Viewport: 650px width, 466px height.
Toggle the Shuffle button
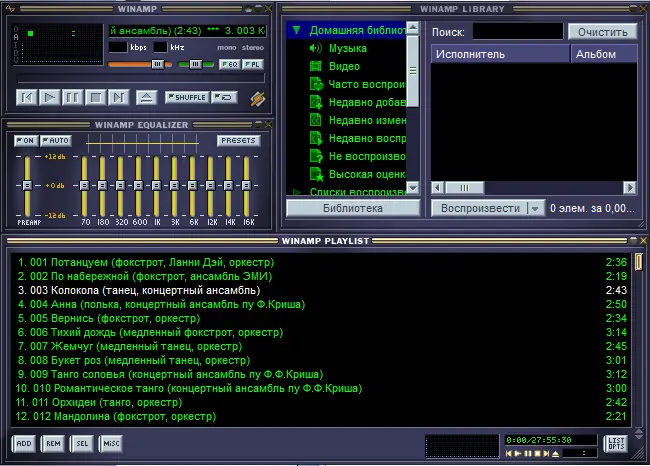point(187,97)
